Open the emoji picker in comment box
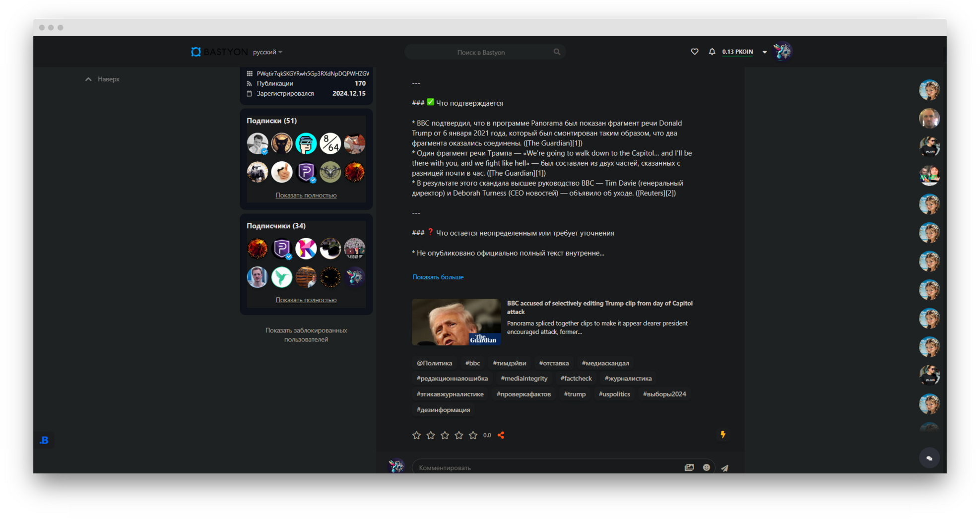The width and height of the screenshot is (980, 521). pyautogui.click(x=707, y=467)
